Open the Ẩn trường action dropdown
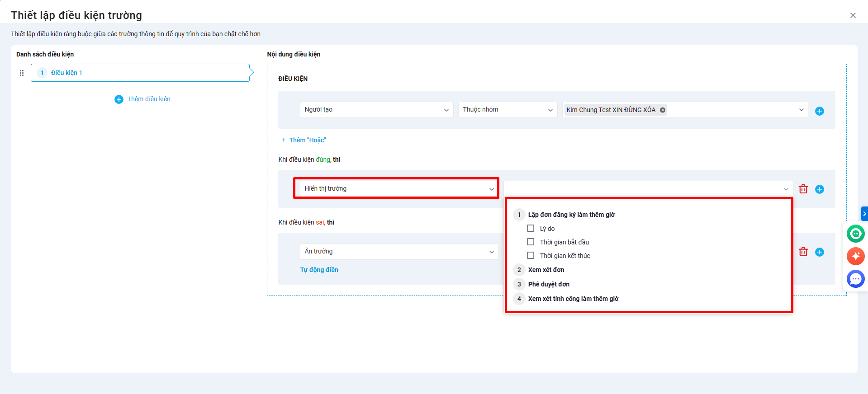This screenshot has width=868, height=394. click(398, 252)
